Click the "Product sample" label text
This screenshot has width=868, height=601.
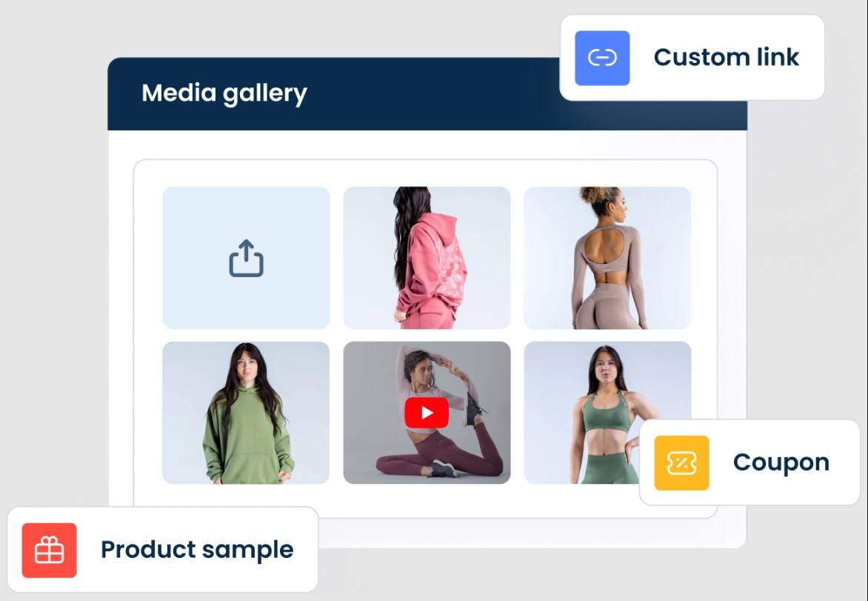(197, 550)
